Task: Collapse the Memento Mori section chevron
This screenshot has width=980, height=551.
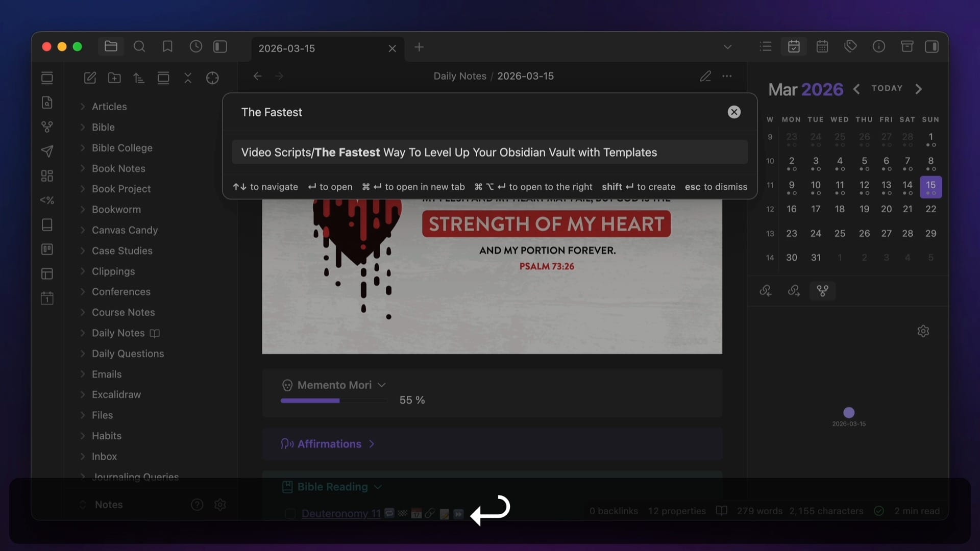Action: tap(381, 385)
